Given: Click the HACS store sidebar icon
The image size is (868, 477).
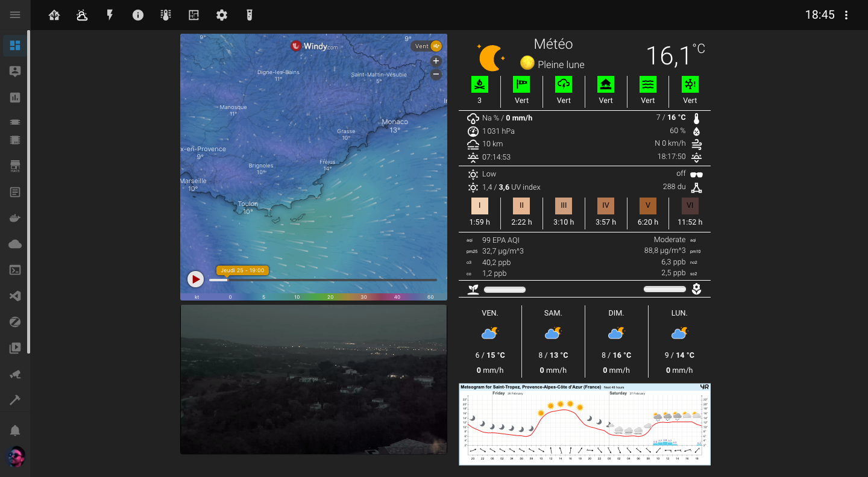Looking at the screenshot, I should (15, 166).
